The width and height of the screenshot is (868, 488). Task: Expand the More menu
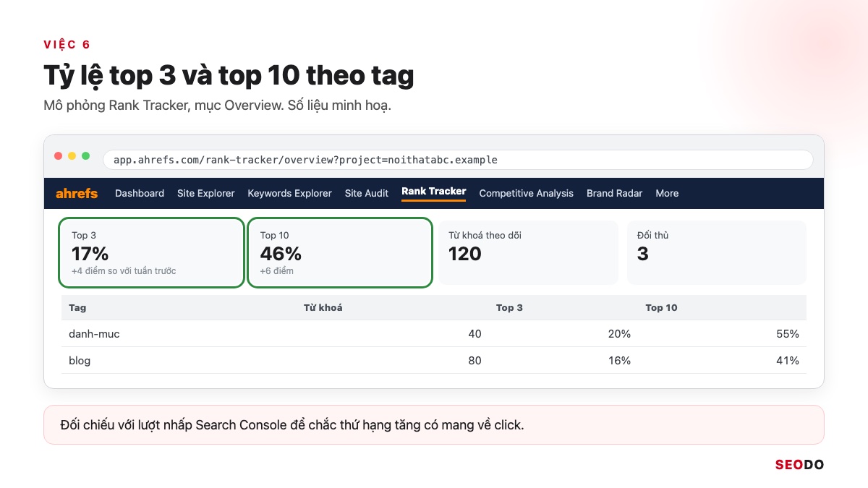667,193
